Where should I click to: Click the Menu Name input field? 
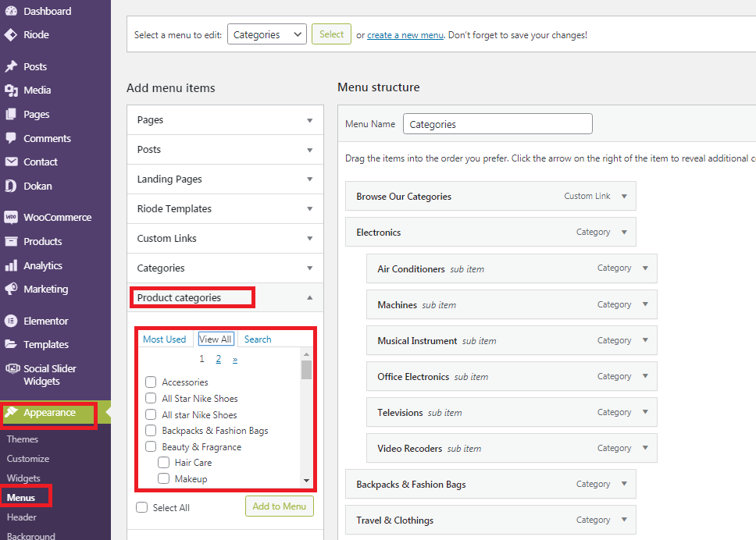point(497,124)
